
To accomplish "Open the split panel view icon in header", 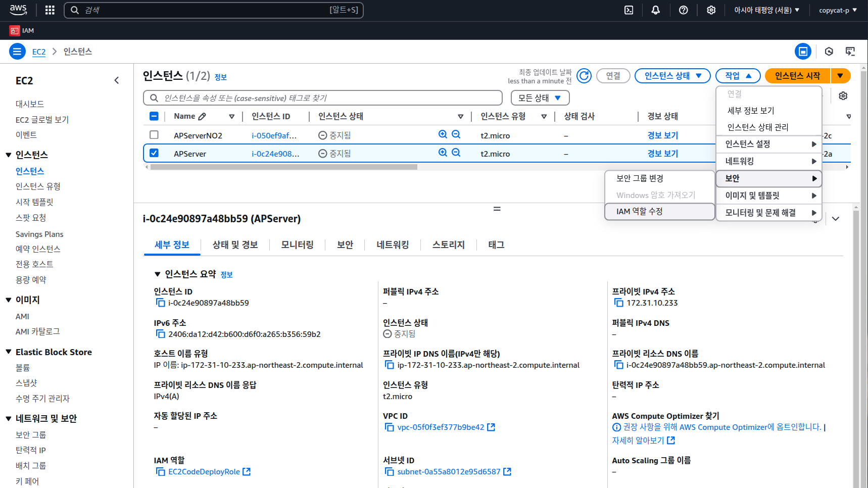I will 803,52.
